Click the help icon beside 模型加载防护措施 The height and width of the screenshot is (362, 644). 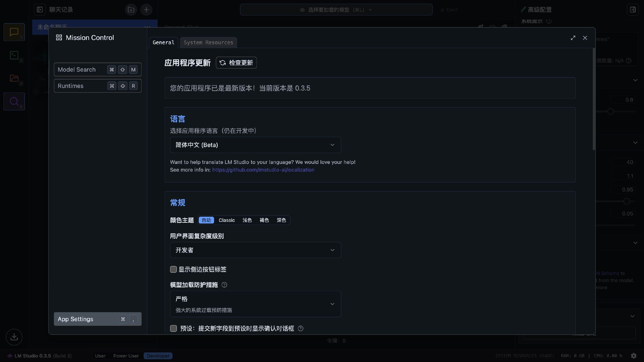[224, 285]
